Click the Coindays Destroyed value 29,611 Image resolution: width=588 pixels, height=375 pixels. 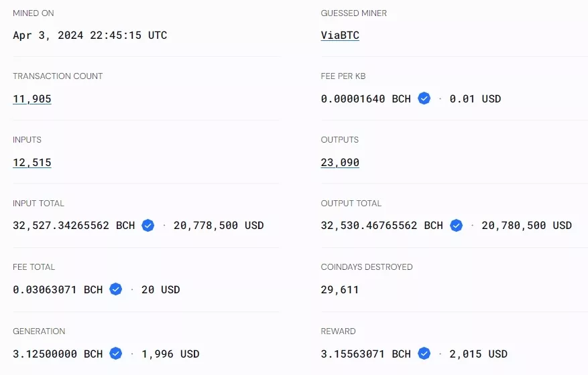pyautogui.click(x=340, y=290)
